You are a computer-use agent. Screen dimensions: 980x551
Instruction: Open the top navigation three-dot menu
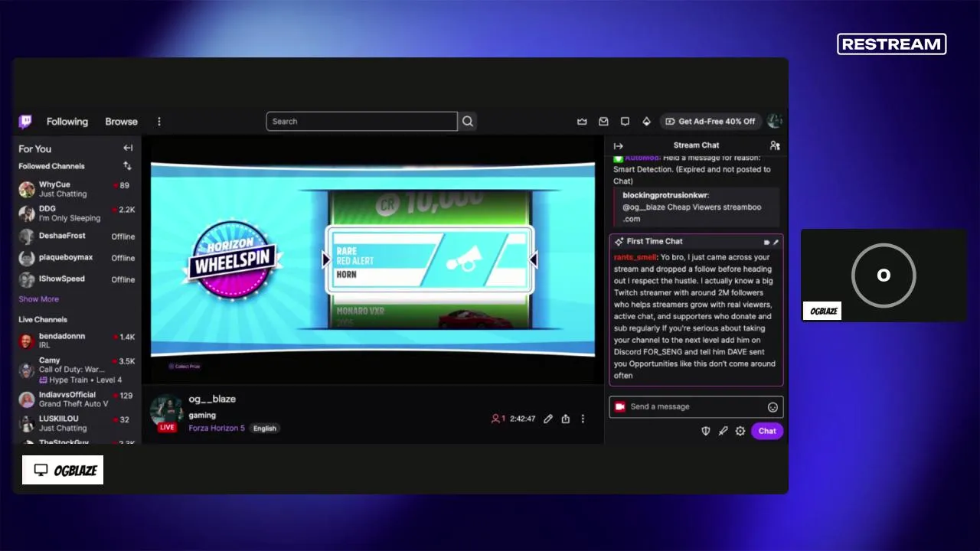pyautogui.click(x=159, y=122)
